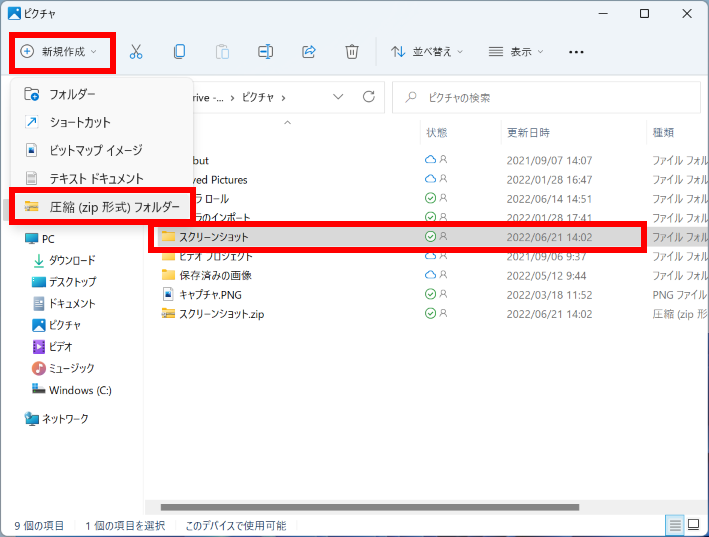The image size is (709, 537).
Task: Open the three-dot more options menu
Action: (x=576, y=52)
